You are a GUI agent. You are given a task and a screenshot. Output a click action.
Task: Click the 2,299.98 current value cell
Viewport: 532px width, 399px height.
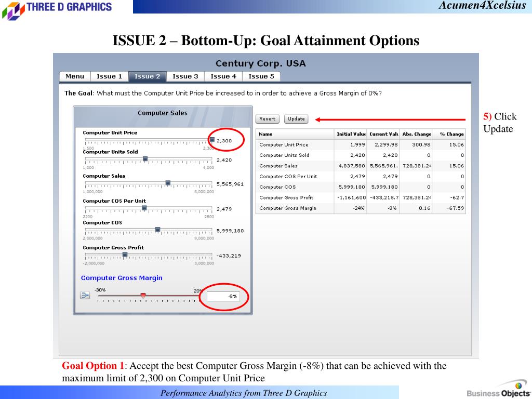[383, 144]
